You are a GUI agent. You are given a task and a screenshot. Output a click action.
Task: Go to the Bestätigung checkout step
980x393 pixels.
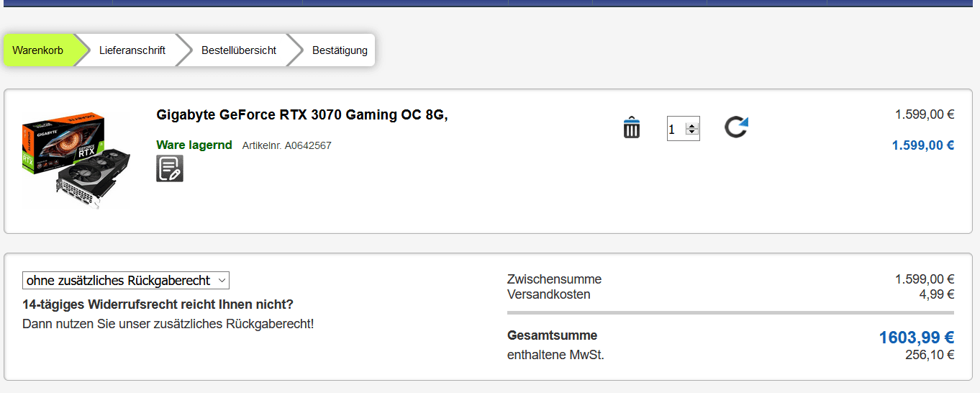[x=340, y=50]
